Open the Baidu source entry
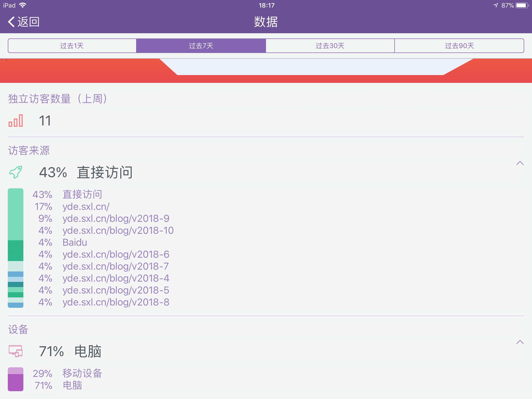This screenshot has height=399, width=532. [x=75, y=242]
